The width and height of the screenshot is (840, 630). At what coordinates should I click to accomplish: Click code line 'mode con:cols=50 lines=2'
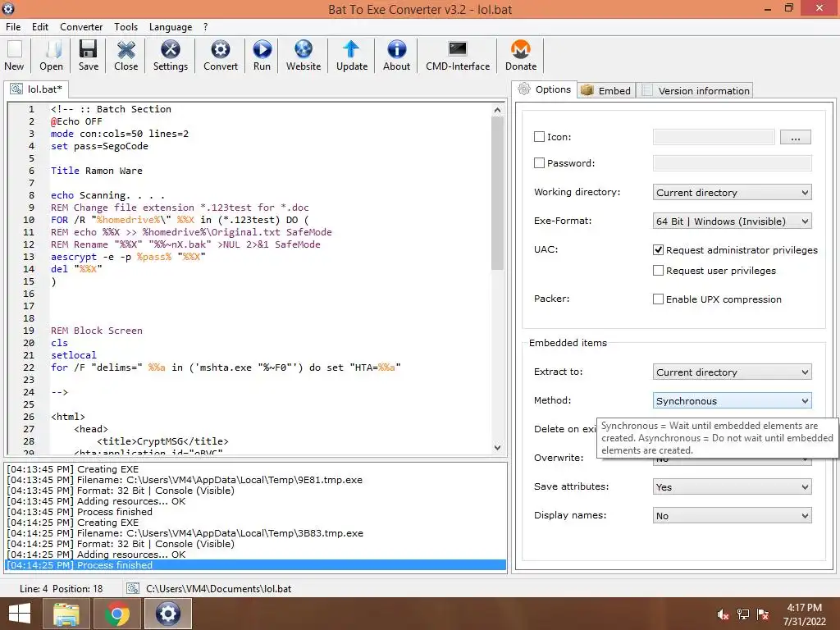[120, 134]
